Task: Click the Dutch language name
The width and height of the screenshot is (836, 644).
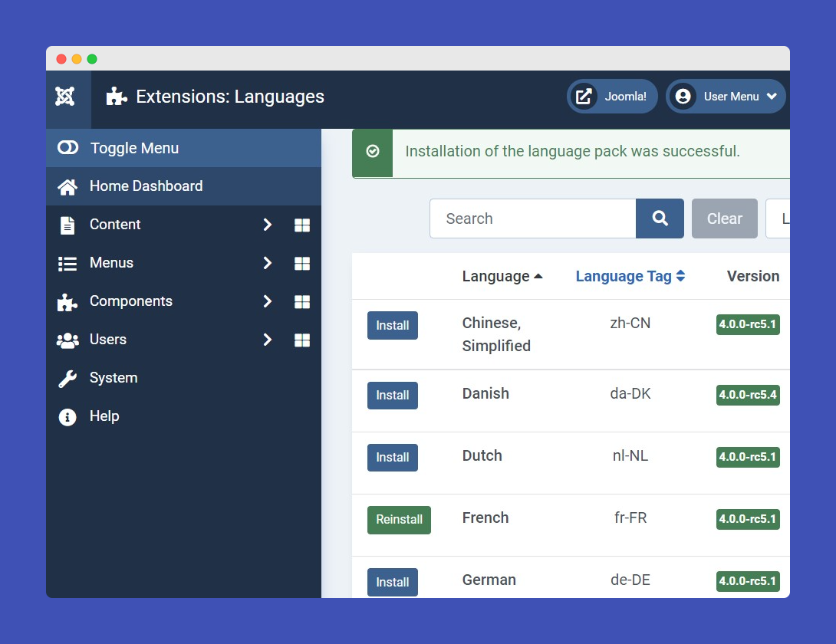Action: click(x=482, y=456)
